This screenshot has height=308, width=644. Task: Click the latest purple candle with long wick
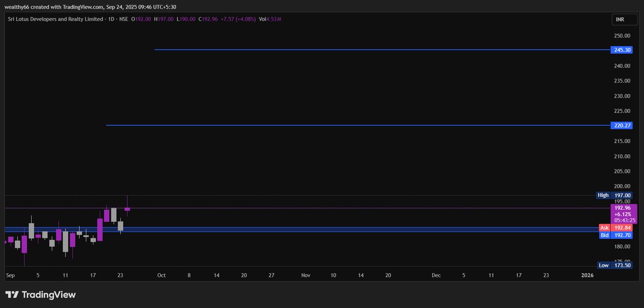click(x=127, y=209)
